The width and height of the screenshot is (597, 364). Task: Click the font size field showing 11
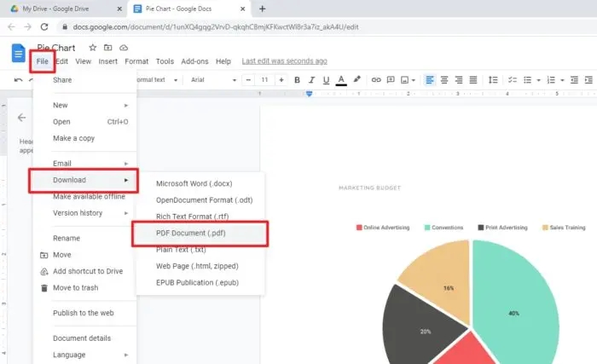tap(264, 80)
